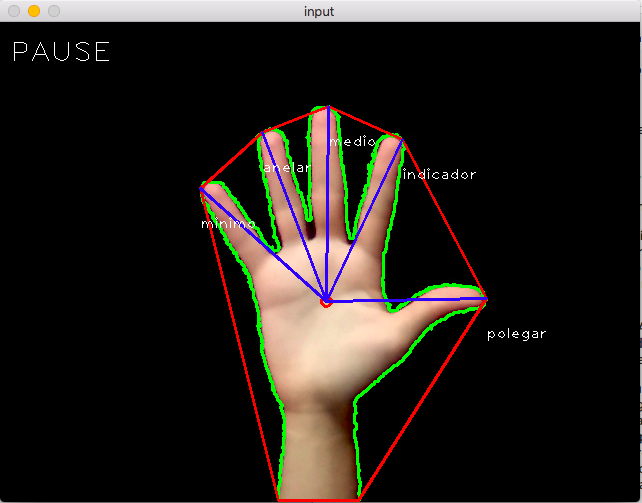The image size is (642, 503).
Task: Click the thumb tip hull vertex
Action: [x=486, y=298]
